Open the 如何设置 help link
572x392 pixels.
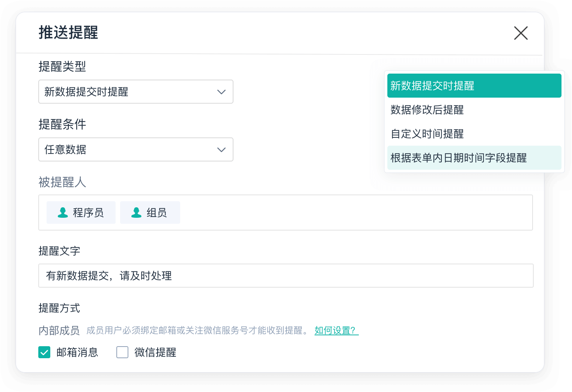point(336,330)
